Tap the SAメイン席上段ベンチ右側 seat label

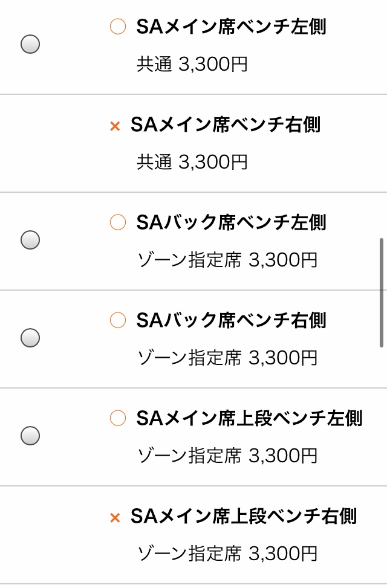243,517
